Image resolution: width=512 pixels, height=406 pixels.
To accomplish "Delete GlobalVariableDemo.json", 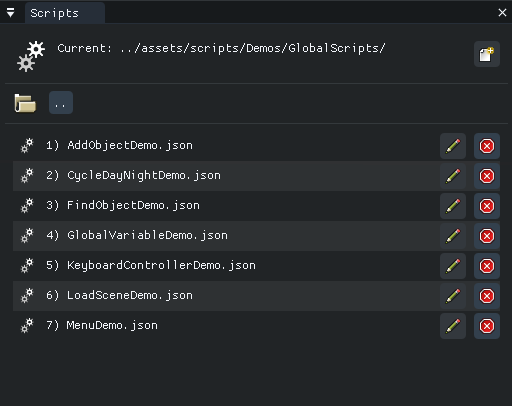I will point(487,236).
